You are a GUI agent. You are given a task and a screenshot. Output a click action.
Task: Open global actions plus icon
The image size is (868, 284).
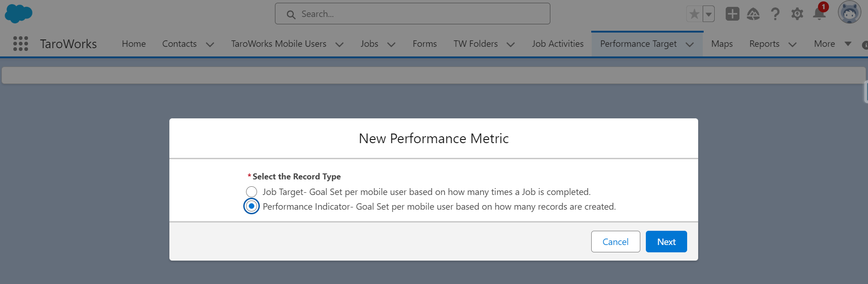732,14
